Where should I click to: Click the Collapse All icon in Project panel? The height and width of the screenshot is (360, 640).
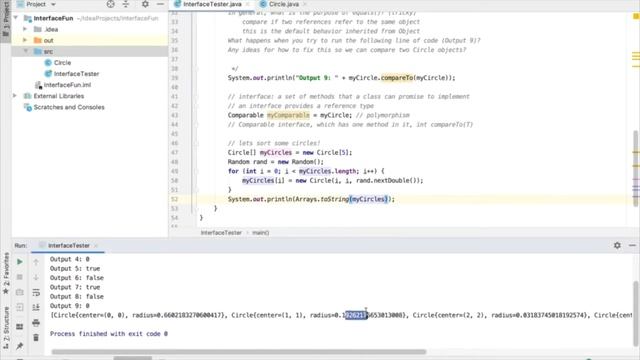tap(126, 4)
